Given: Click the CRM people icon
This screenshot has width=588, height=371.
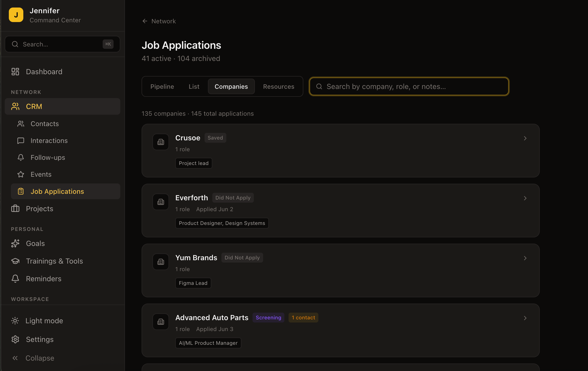Looking at the screenshot, I should click(15, 106).
